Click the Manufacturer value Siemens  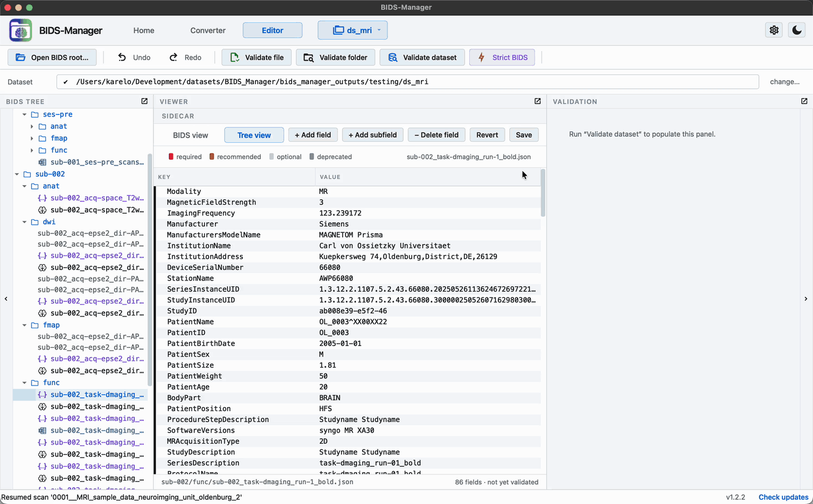[334, 224]
